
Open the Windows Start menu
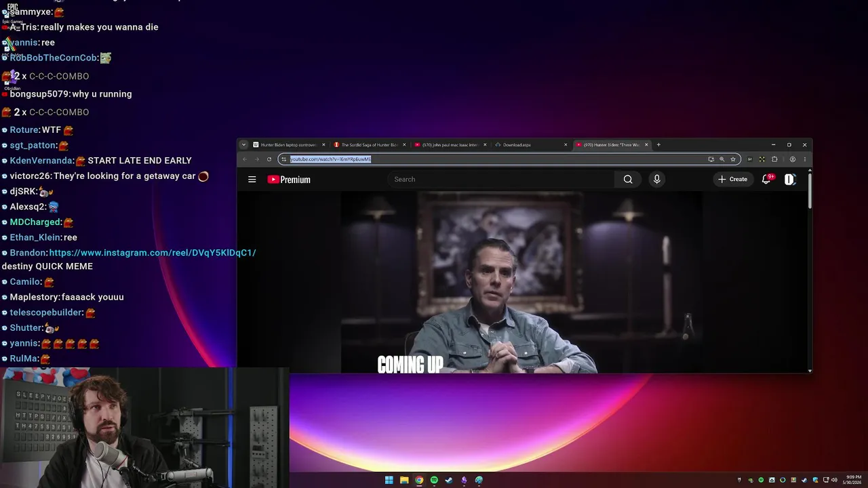tap(389, 480)
